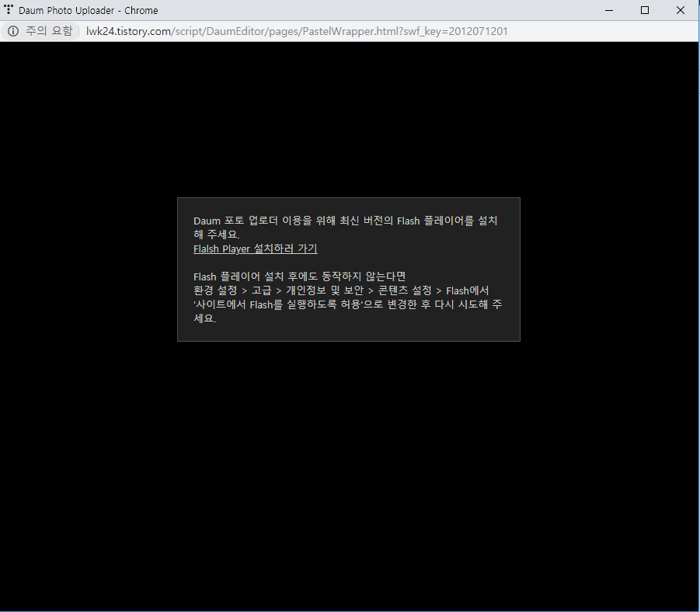700x612 pixels.
Task: Click the text 'Flash 플레이어 설치 후에도 동작하지 않는다면'
Action: pyautogui.click(x=300, y=276)
